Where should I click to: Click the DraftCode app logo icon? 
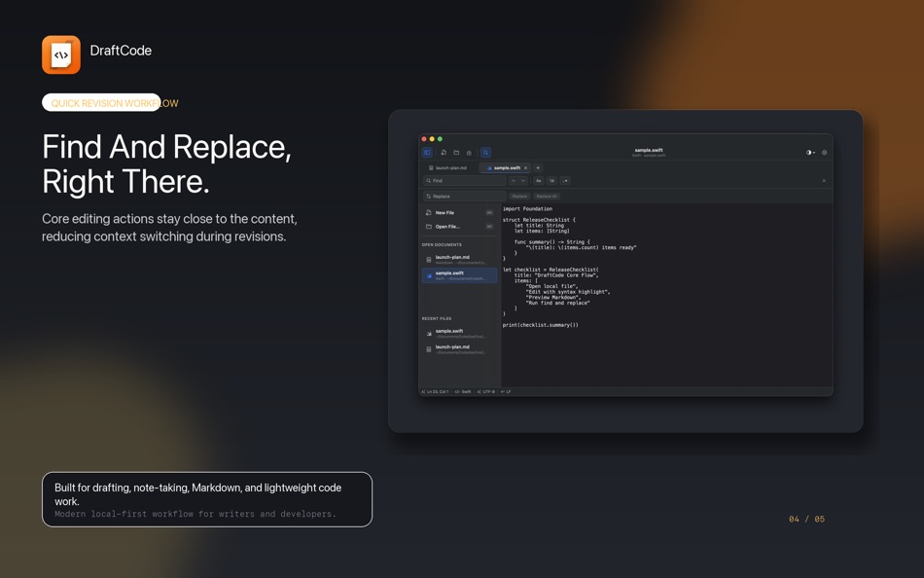61,54
